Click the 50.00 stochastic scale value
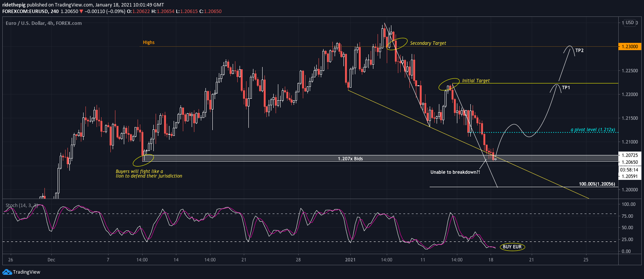Viewport: 644px width, 279px height. pos(628,228)
